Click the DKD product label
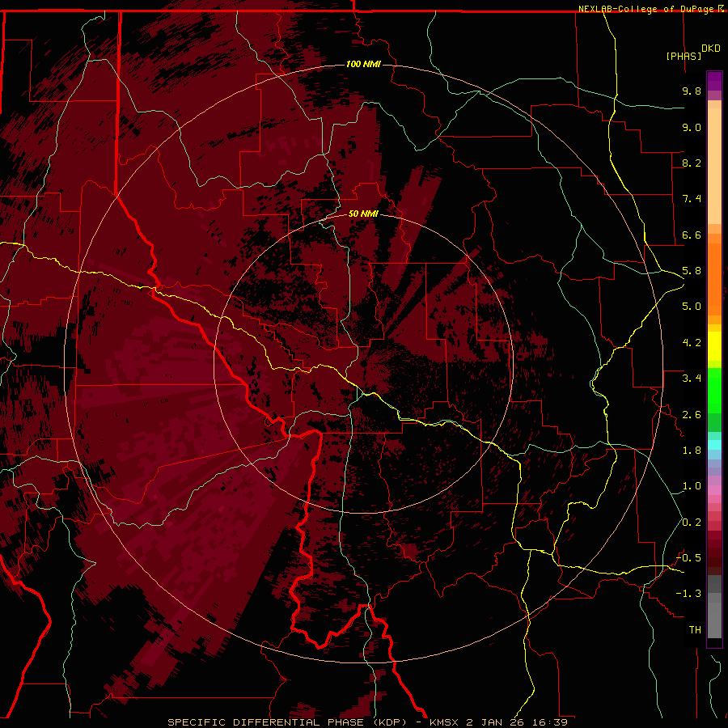This screenshot has height=728, width=728. point(710,49)
